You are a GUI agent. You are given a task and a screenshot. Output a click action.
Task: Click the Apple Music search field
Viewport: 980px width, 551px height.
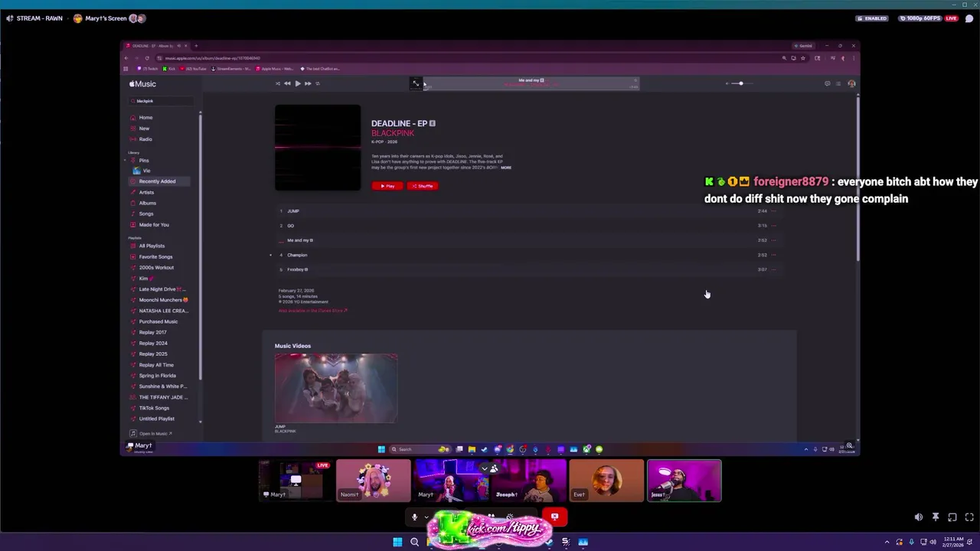tap(162, 101)
